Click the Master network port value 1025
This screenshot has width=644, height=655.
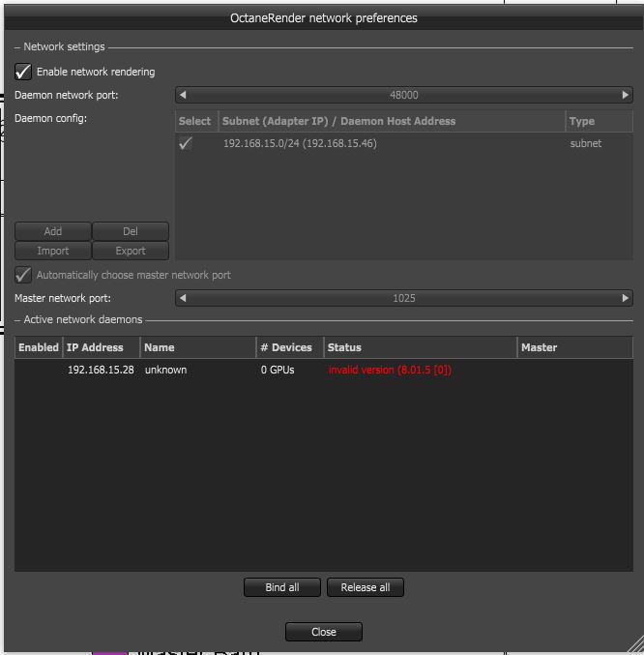click(x=403, y=298)
